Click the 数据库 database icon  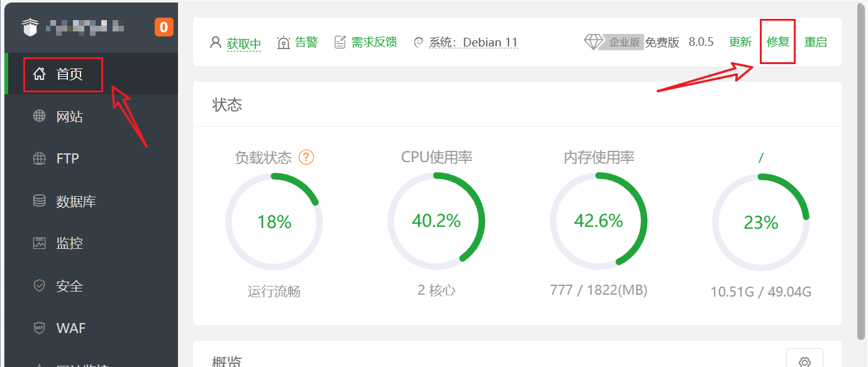point(40,200)
